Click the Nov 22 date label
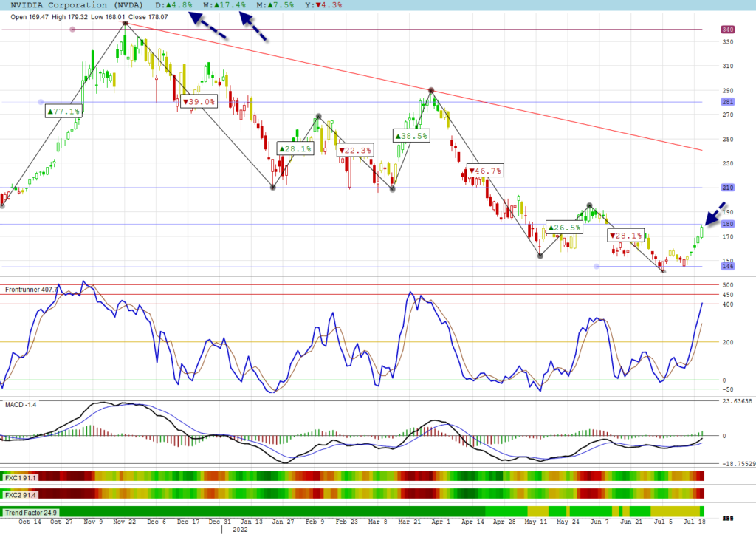This screenshot has width=756, height=543. point(124,522)
